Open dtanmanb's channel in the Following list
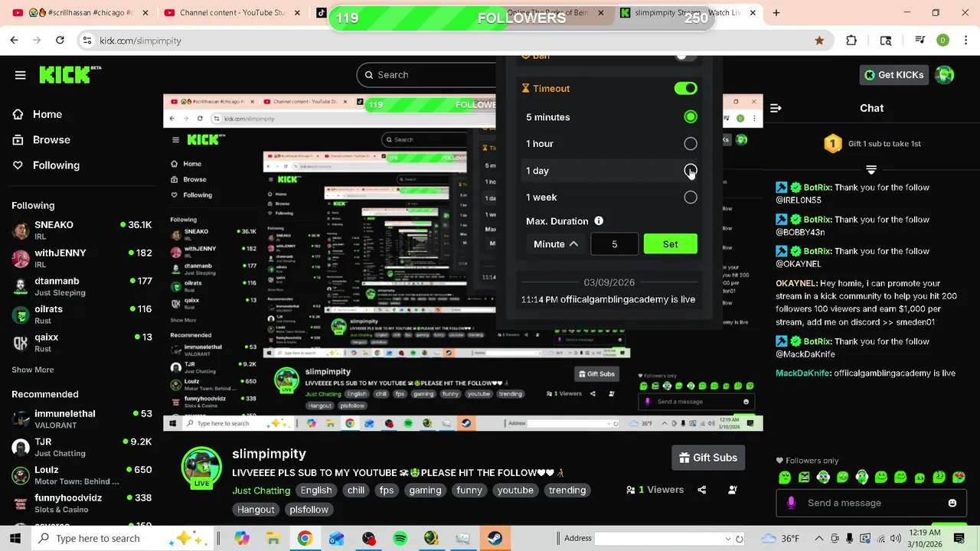Screen dimensions: 980x551 (x=82, y=286)
